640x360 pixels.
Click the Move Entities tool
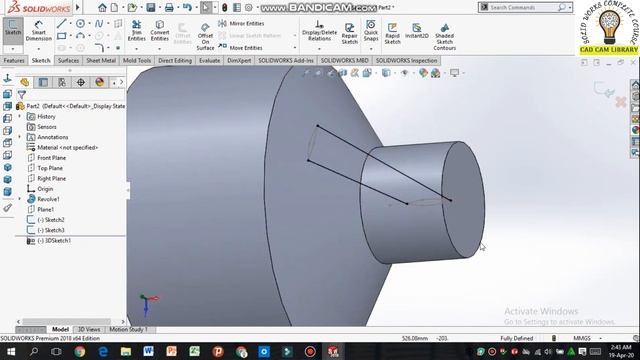[240, 48]
